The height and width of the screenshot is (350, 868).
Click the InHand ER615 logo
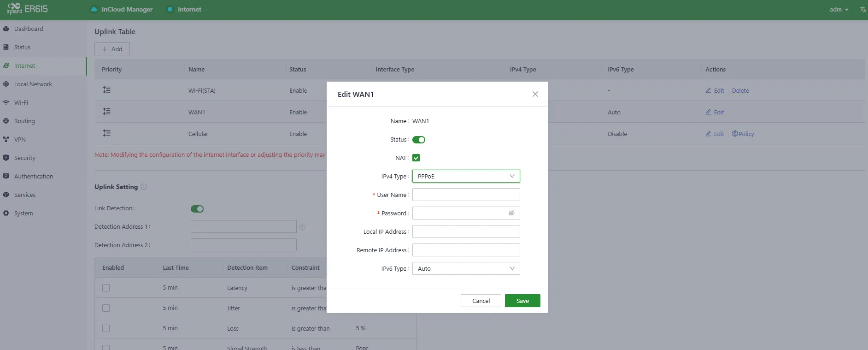tap(27, 9)
